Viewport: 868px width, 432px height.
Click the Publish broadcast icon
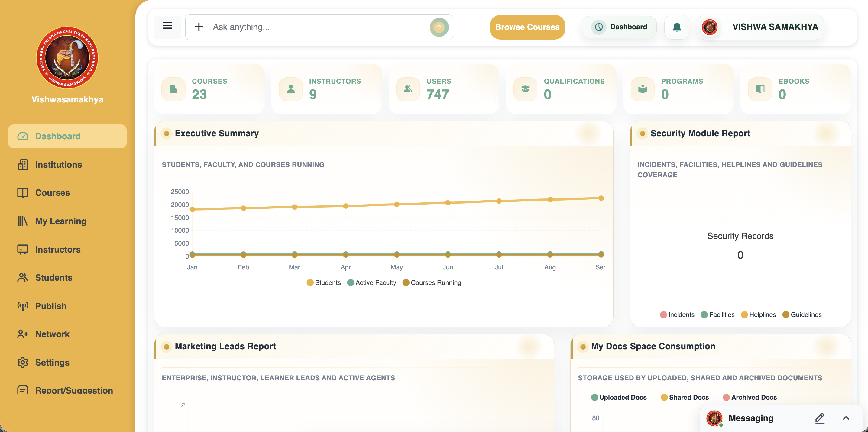click(x=23, y=306)
